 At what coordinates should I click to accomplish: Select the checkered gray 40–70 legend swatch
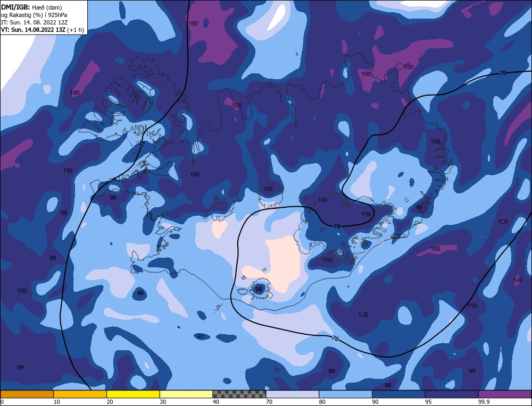tap(239, 394)
